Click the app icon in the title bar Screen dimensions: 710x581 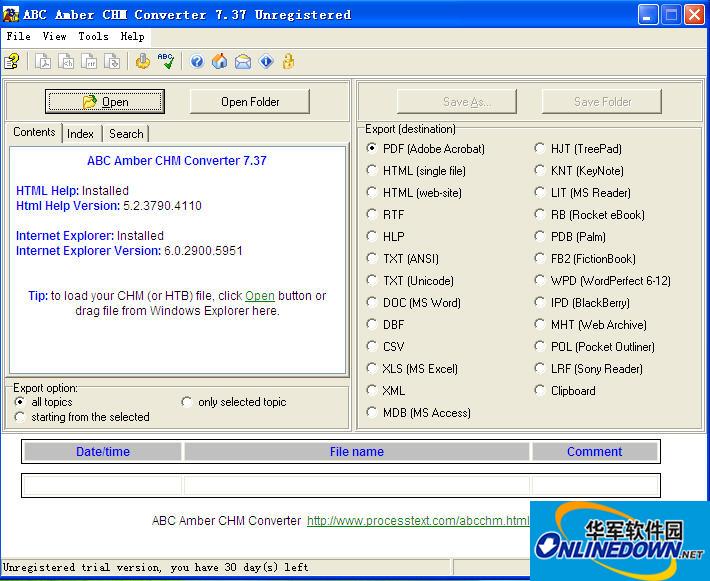[x=10, y=14]
